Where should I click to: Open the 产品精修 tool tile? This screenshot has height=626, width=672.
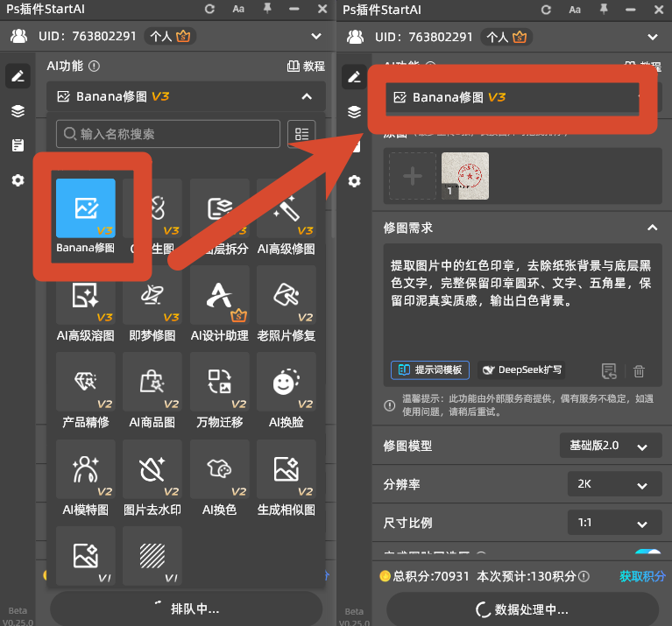point(85,382)
